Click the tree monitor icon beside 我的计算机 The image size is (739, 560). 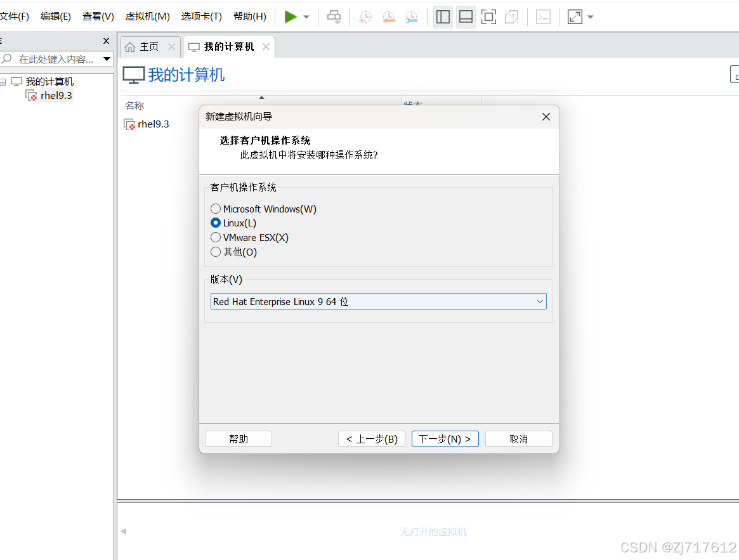coord(16,82)
